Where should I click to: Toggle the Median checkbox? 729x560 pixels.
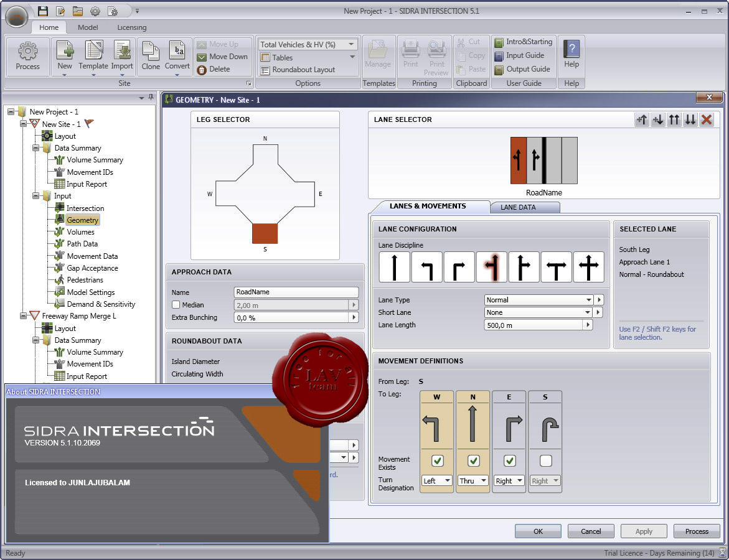point(176,305)
